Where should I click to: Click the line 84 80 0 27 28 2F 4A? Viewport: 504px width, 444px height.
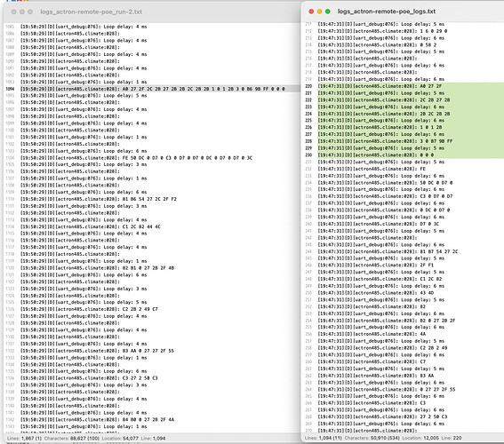[x=97, y=419]
